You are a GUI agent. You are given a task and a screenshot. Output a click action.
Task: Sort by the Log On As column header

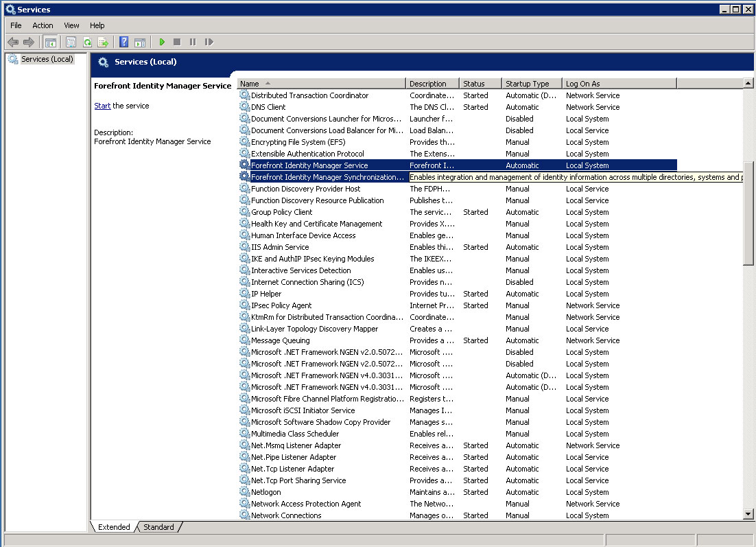[619, 84]
